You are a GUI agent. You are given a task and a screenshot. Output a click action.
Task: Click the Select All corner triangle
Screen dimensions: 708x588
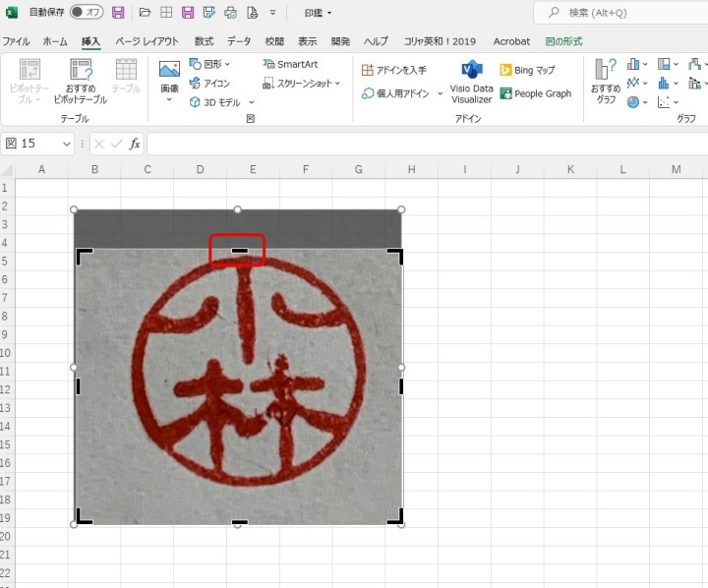[x=7, y=170]
